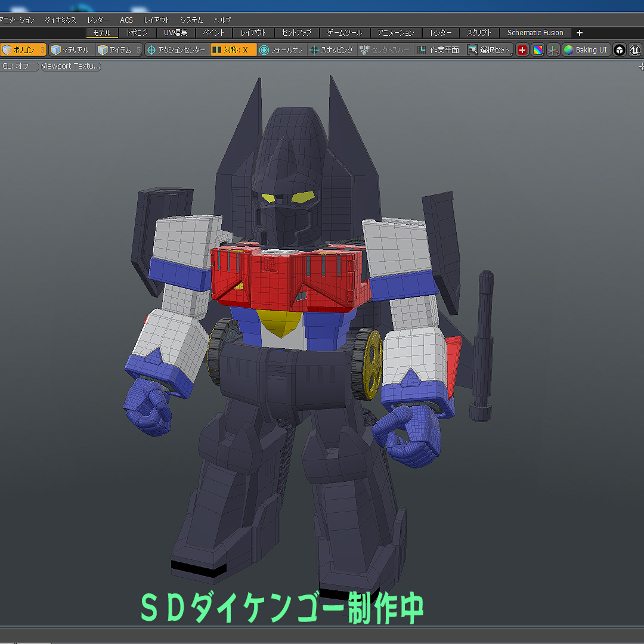Image resolution: width=644 pixels, height=644 pixels.
Task: Open the GL: オフ viewport option
Action: [x=19, y=66]
